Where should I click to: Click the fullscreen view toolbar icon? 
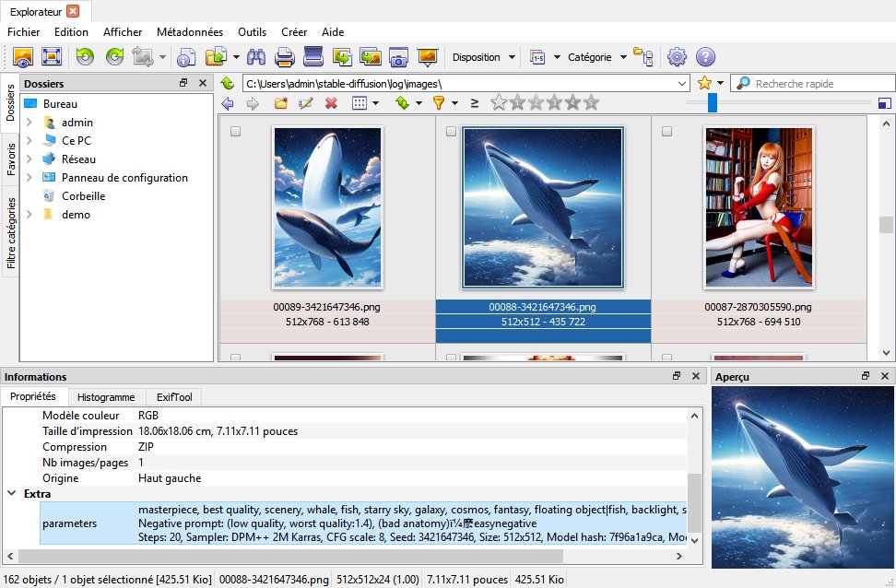[52, 57]
